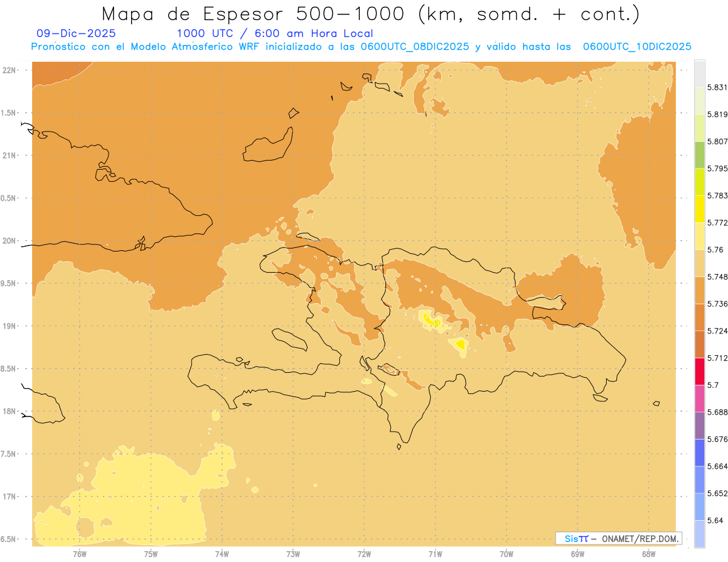Click the '1000 UTC / 6:00 am Hora Local' time
Viewport: 728px width, 562px height.
275,33
